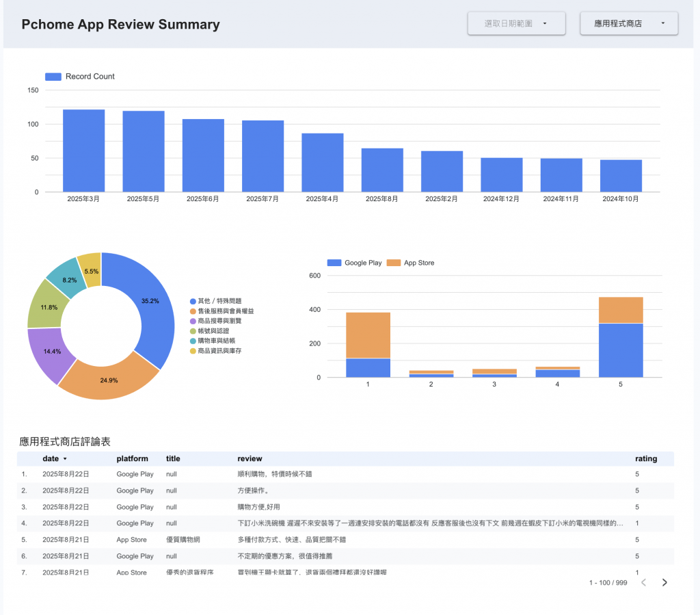Click the rating 2 stacked bar
700x615 pixels.
point(431,374)
